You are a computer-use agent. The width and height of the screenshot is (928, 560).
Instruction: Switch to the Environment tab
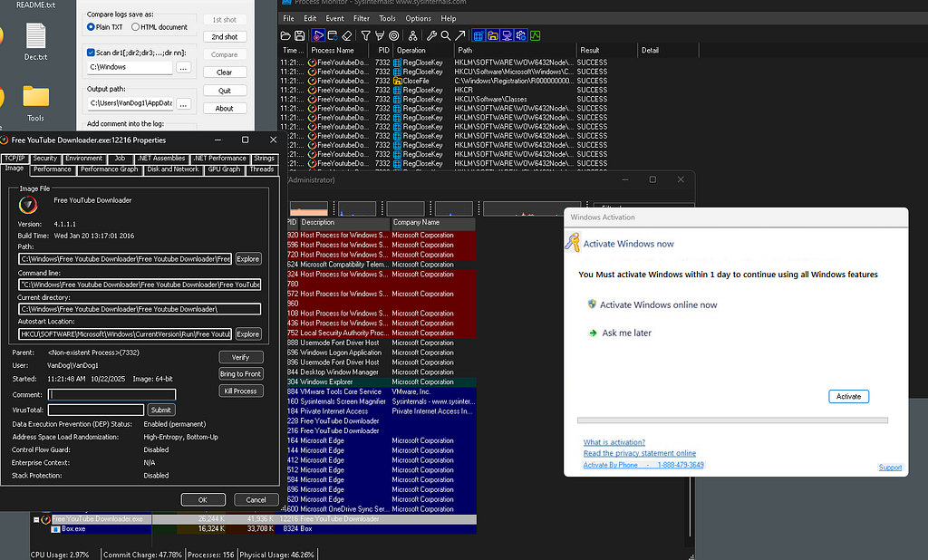(83, 158)
